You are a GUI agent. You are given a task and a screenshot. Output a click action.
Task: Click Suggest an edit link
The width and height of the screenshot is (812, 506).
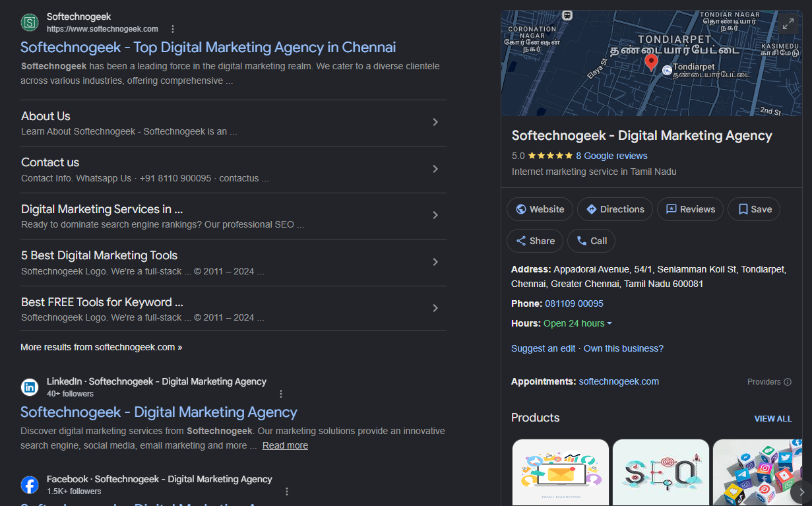coord(544,348)
